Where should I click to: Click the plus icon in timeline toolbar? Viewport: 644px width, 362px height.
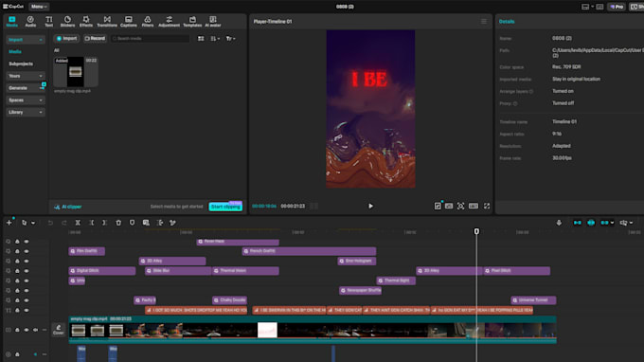9,223
